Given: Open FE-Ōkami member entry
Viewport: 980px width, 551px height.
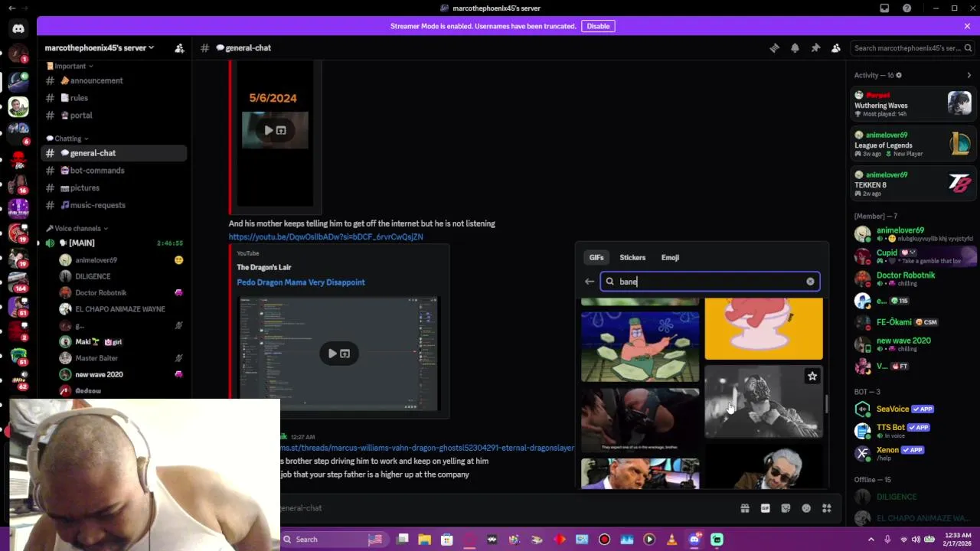Looking at the screenshot, I should 914,322.
